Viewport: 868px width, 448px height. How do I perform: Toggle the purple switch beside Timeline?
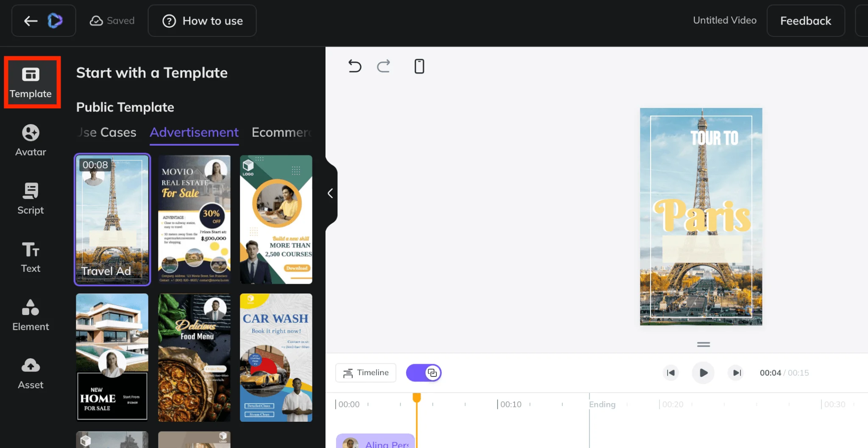pyautogui.click(x=423, y=373)
